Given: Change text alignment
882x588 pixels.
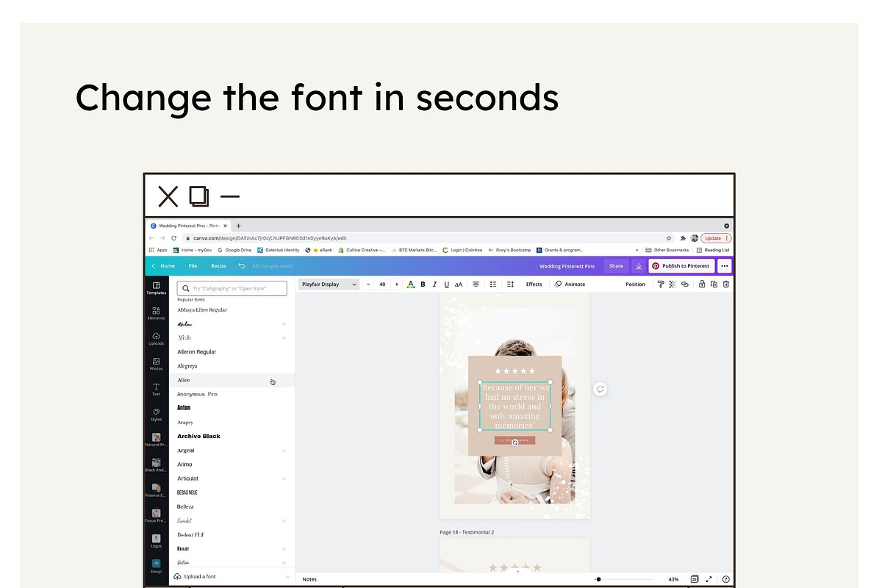Looking at the screenshot, I should coord(476,284).
